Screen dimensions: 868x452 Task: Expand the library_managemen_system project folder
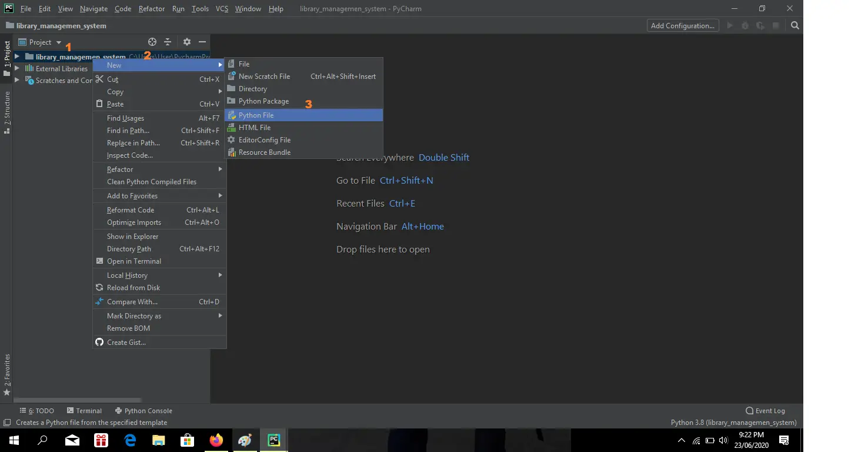(x=17, y=56)
